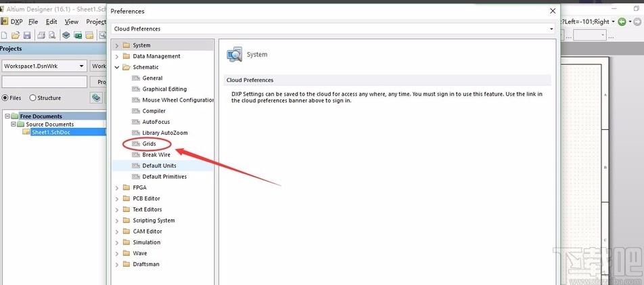
Task: Expand the System folder node
Action: coord(117,45)
